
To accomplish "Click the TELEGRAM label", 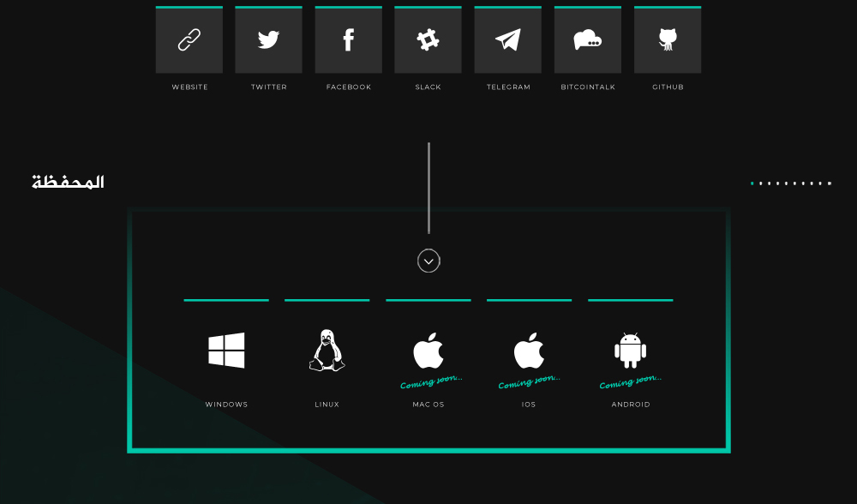I will 508,87.
